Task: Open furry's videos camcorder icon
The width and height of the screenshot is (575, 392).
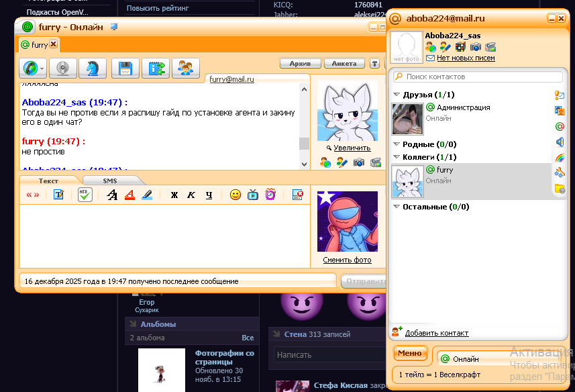Action: [x=376, y=162]
